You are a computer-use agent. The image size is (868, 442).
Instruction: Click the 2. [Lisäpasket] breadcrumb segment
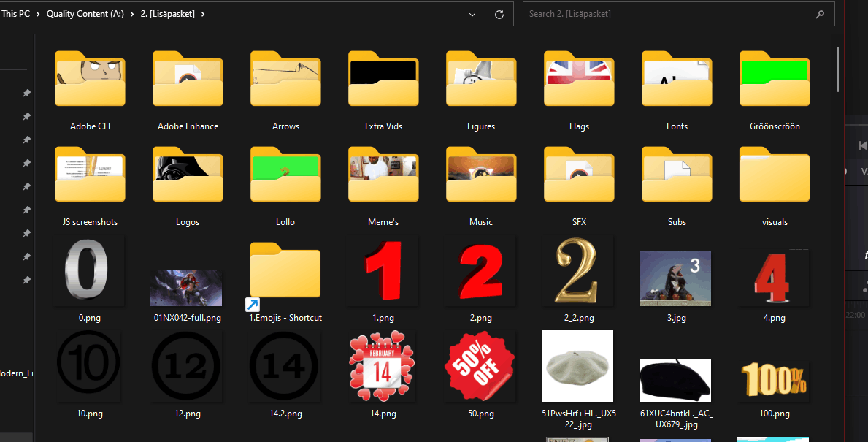[168, 14]
